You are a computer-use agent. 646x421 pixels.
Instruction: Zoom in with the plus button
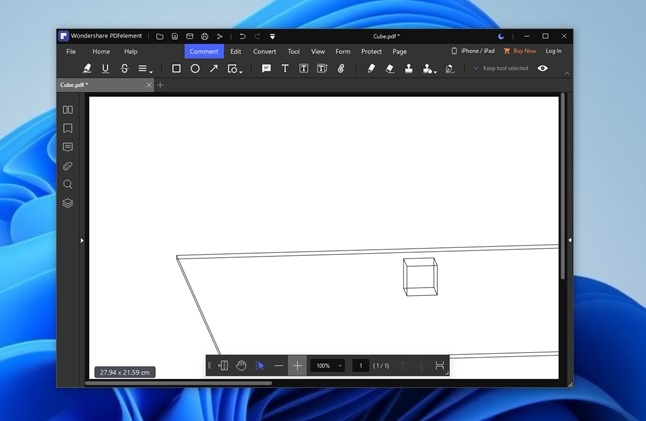tap(297, 366)
